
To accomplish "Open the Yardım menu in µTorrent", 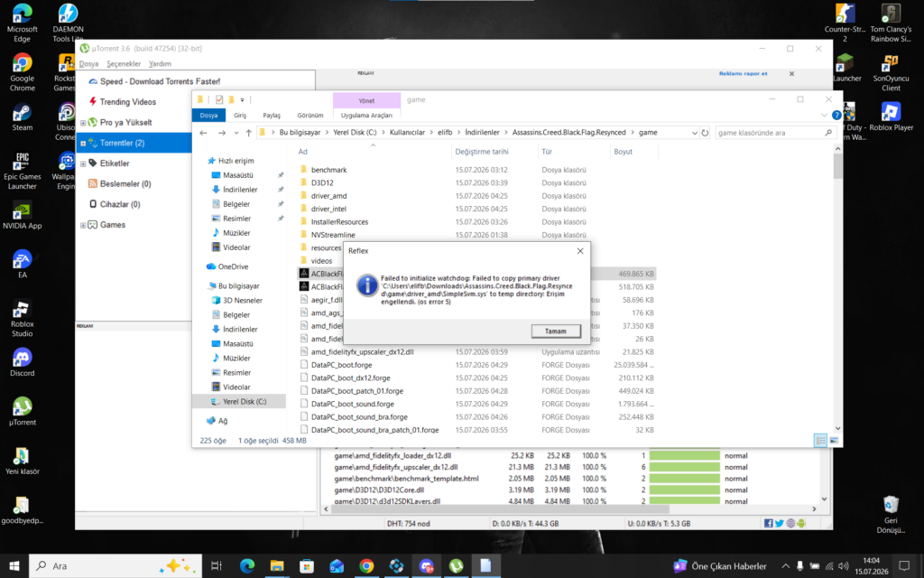I will (x=160, y=64).
